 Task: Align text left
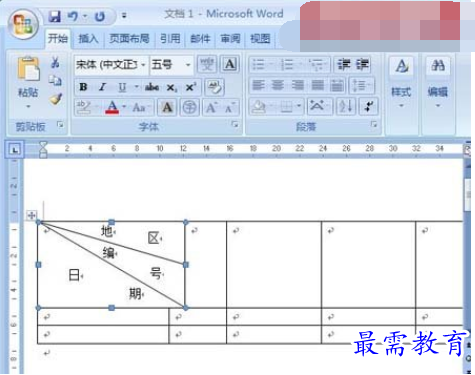pos(258,86)
